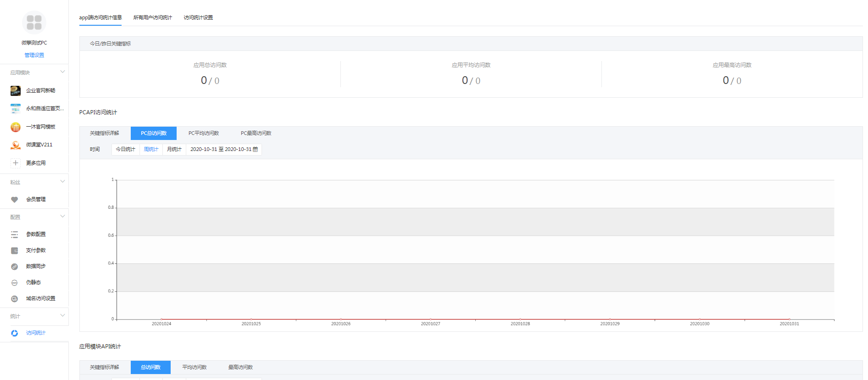Open the 管理设置 link
The image size is (868, 380).
click(x=34, y=55)
